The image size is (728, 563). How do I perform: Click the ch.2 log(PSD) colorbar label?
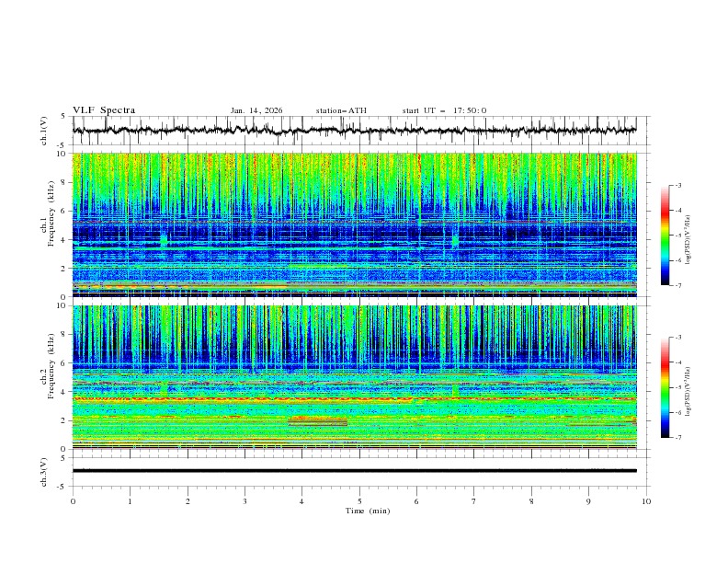pos(688,391)
